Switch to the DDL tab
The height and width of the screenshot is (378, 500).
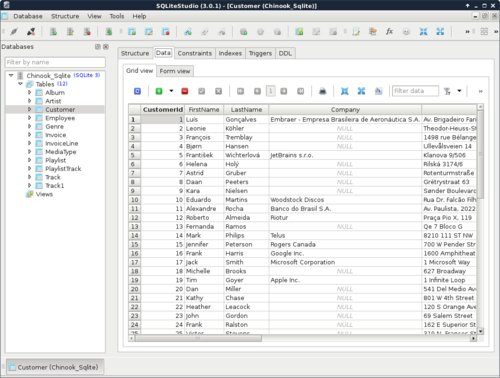pyautogui.click(x=285, y=53)
